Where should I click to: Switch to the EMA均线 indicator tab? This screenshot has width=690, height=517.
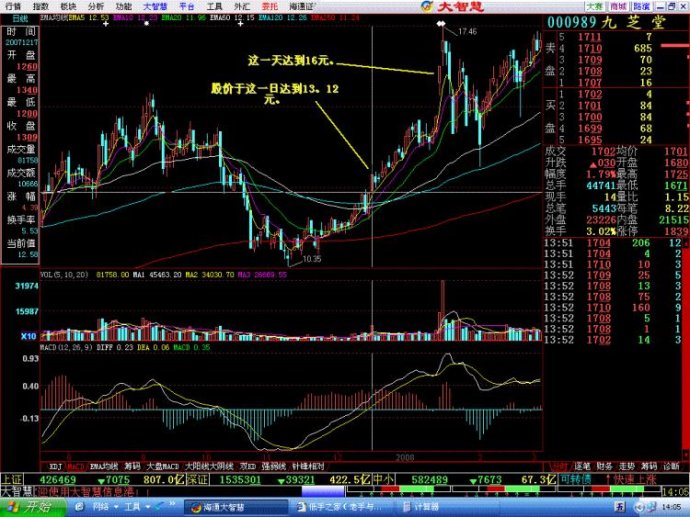point(104,466)
